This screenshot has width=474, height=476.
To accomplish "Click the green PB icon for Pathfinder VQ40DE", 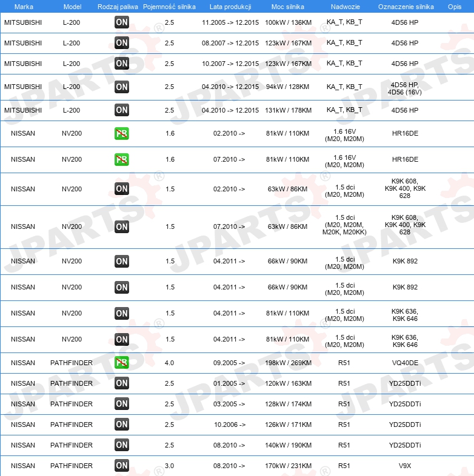I will (x=122, y=363).
